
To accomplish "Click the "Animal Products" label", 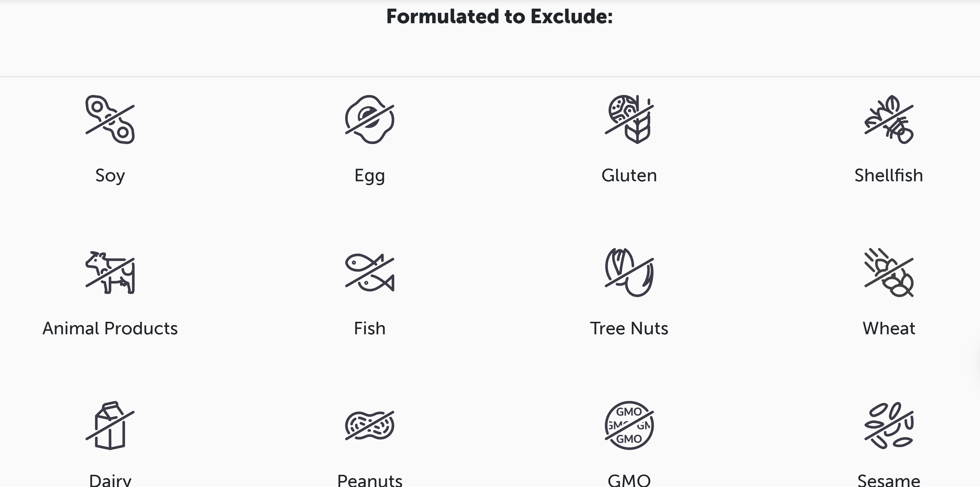I will (x=110, y=328).
